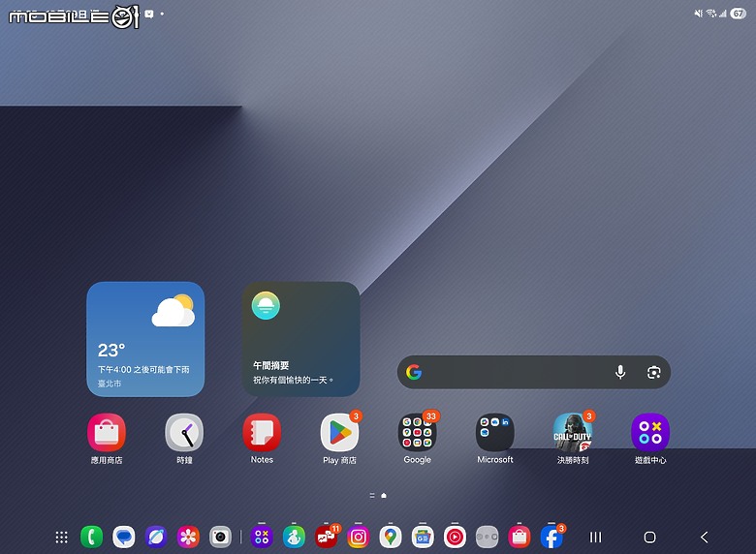
Task: Open the 午間摘要 briefing widget
Action: pyautogui.click(x=300, y=339)
